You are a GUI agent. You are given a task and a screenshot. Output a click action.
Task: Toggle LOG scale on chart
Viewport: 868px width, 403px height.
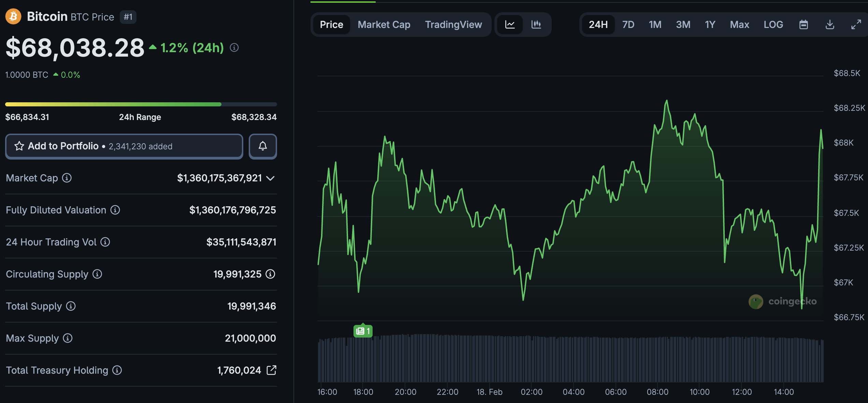(x=773, y=25)
